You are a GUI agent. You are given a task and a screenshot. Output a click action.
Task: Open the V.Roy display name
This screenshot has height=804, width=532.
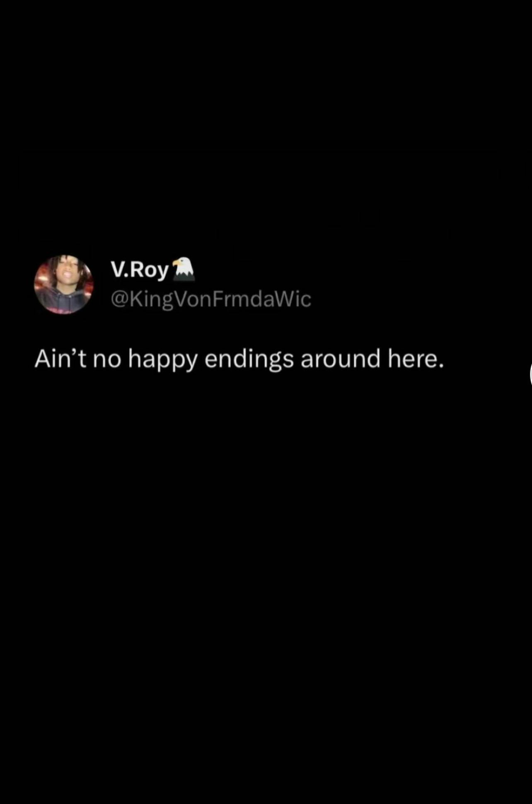click(x=140, y=270)
